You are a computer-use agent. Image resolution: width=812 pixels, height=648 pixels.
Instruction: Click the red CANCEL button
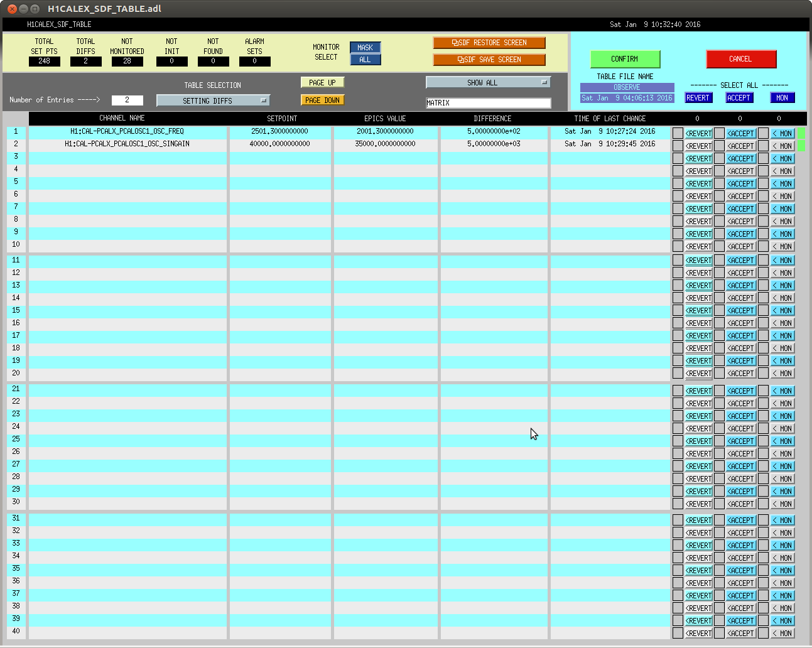[x=740, y=59]
